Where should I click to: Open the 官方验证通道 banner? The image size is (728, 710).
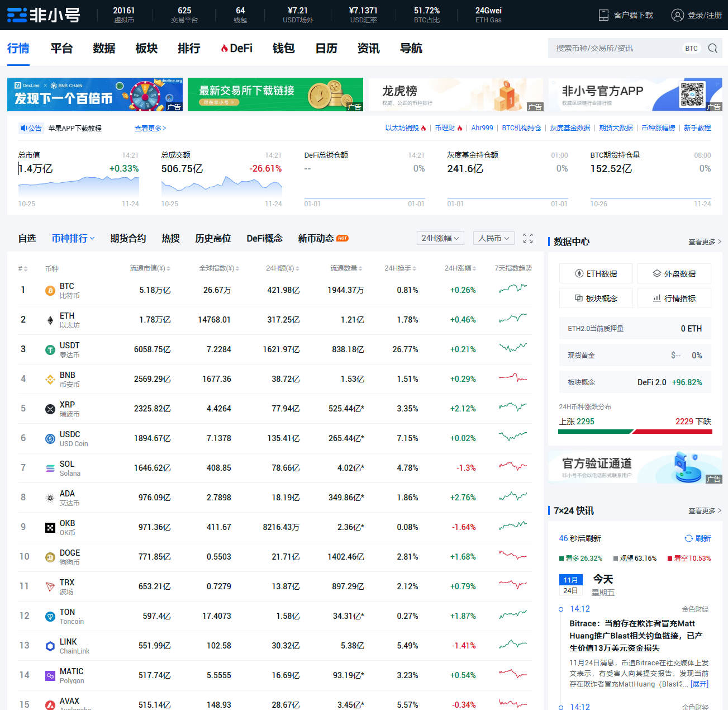coord(635,467)
